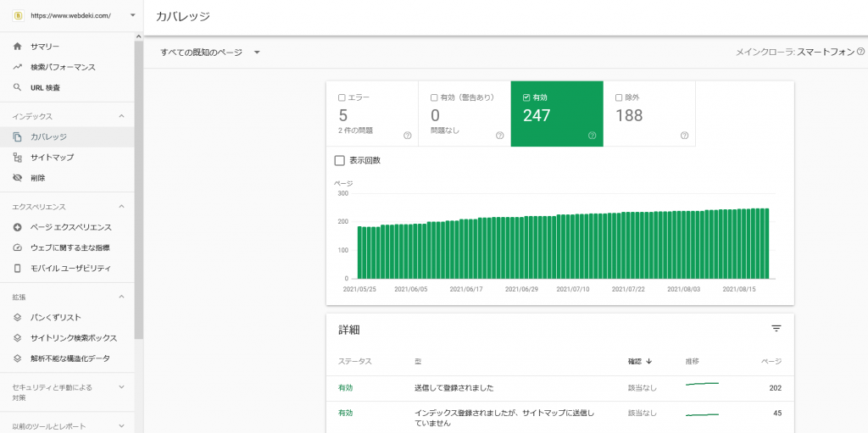Open 削除 removals in sidebar

click(37, 178)
